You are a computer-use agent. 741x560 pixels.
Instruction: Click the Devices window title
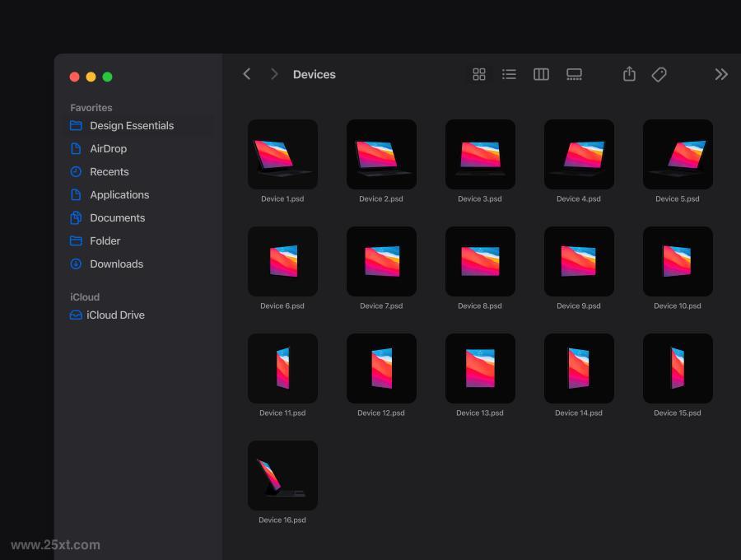(315, 74)
